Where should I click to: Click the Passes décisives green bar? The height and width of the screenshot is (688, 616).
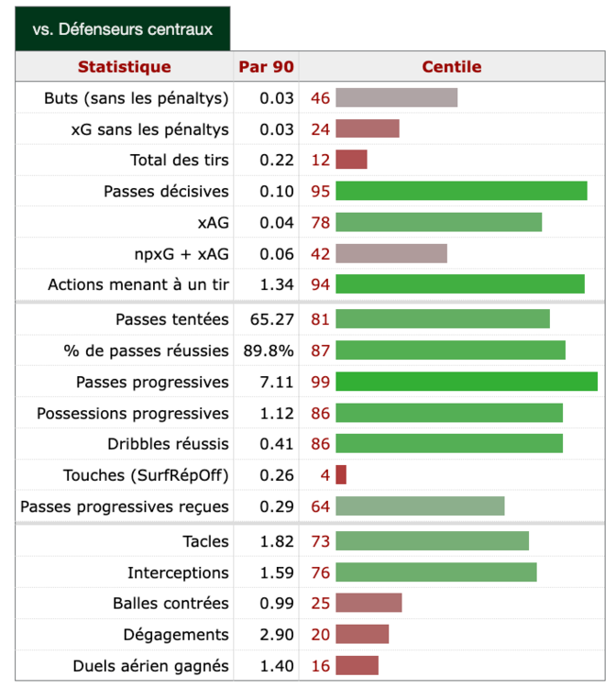[x=460, y=191]
